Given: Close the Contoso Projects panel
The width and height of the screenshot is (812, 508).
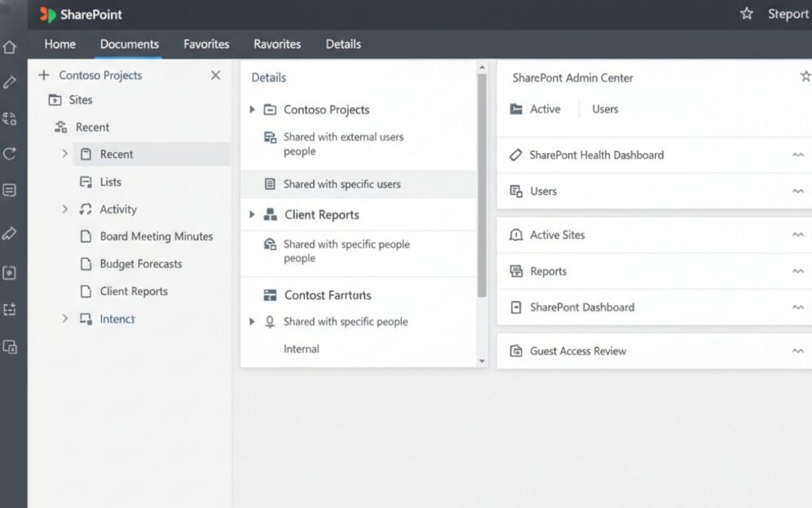Looking at the screenshot, I should point(216,75).
